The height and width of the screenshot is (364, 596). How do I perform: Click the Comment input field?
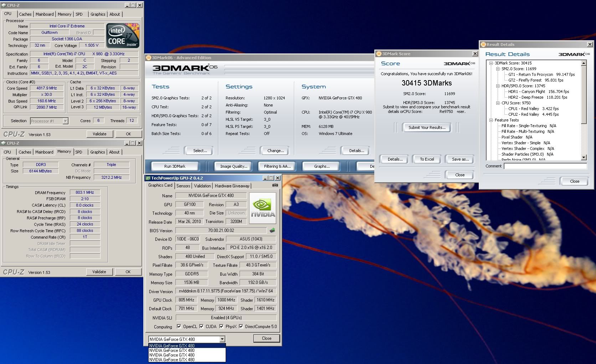pos(545,166)
